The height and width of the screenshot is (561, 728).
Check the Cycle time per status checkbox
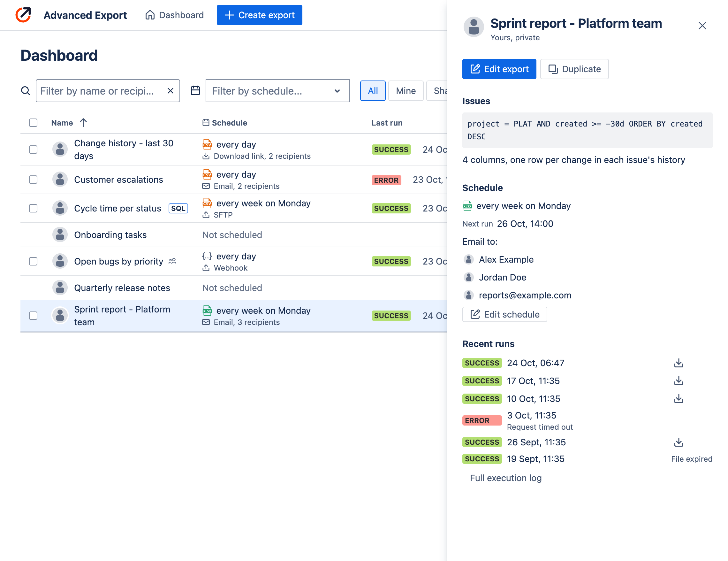point(33,208)
